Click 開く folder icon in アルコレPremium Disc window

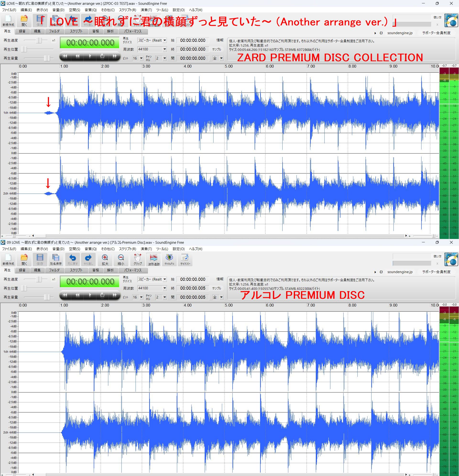(x=24, y=259)
